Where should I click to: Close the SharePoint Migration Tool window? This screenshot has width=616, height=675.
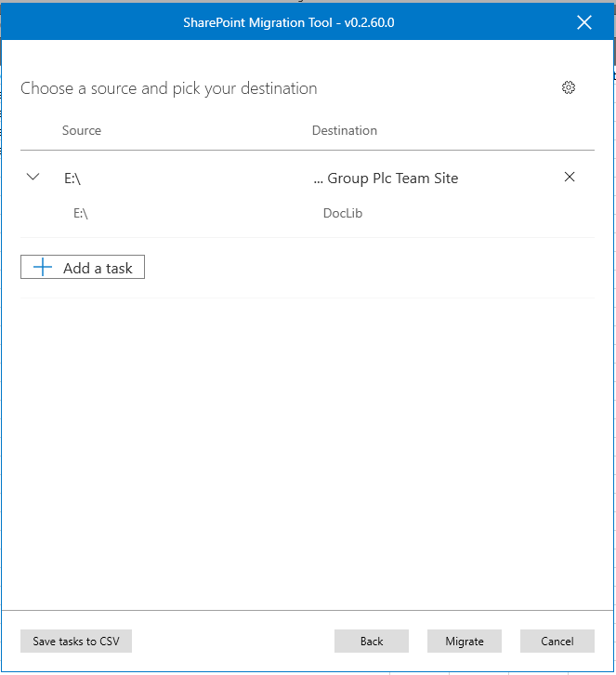click(584, 22)
